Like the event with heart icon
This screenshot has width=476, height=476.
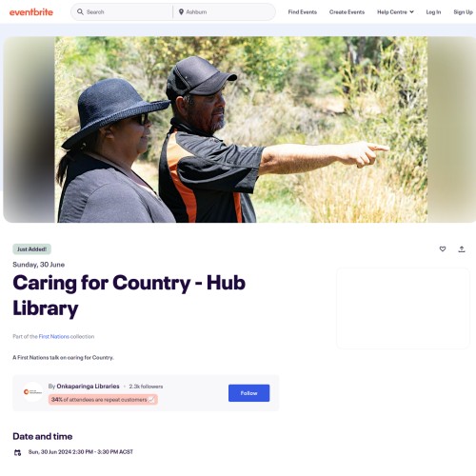[443, 249]
